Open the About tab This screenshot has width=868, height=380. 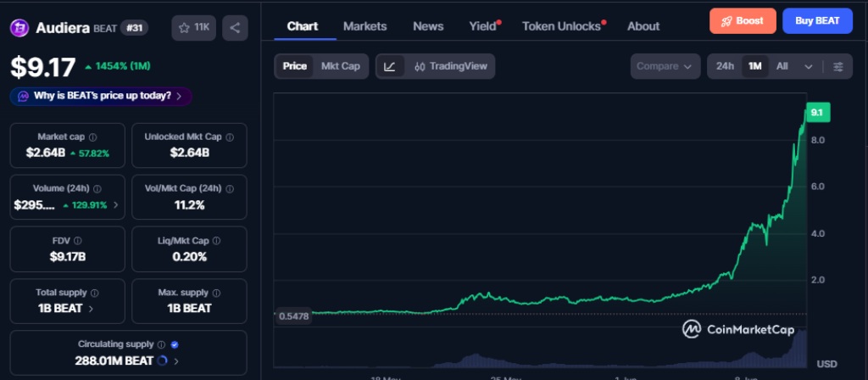tap(643, 26)
